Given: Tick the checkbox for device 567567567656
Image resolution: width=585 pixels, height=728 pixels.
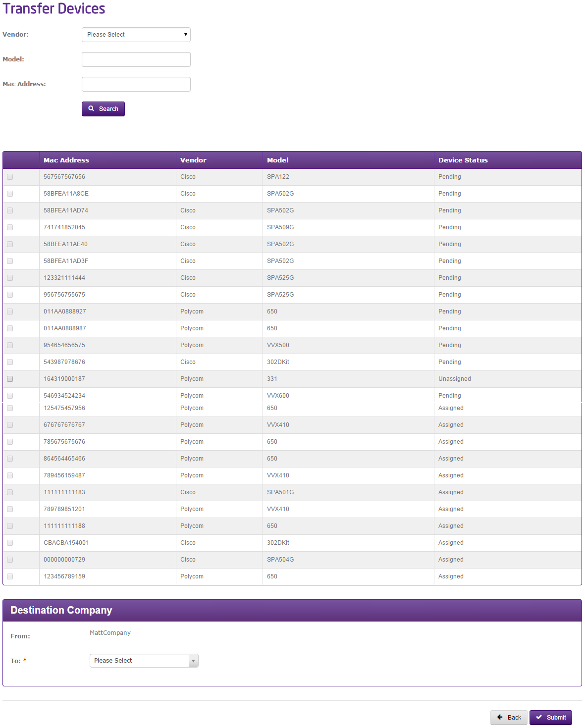Looking at the screenshot, I should 10,177.
